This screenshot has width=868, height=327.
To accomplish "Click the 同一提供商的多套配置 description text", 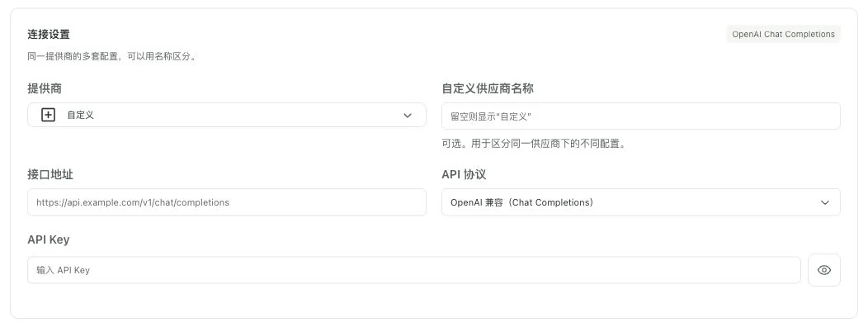I will (x=112, y=56).
